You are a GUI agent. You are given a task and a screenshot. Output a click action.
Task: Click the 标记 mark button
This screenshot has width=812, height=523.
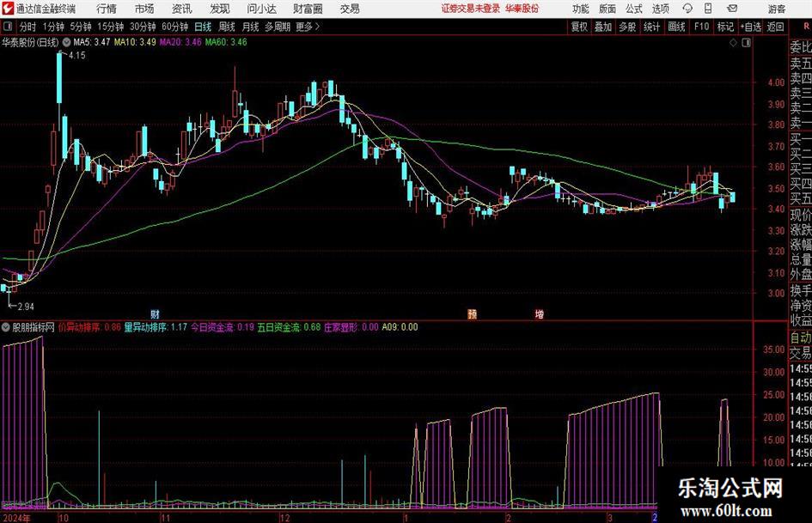(725, 27)
